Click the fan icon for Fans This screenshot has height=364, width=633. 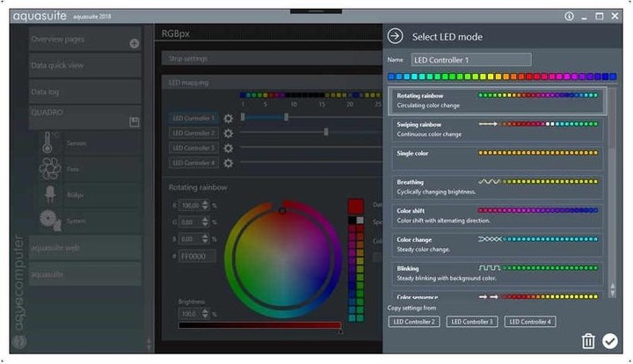point(50,169)
